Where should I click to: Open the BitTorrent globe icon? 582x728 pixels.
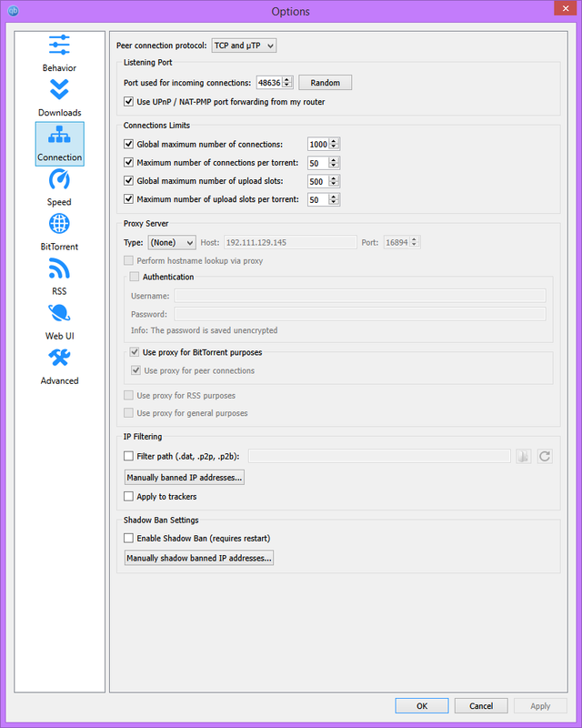click(59, 224)
